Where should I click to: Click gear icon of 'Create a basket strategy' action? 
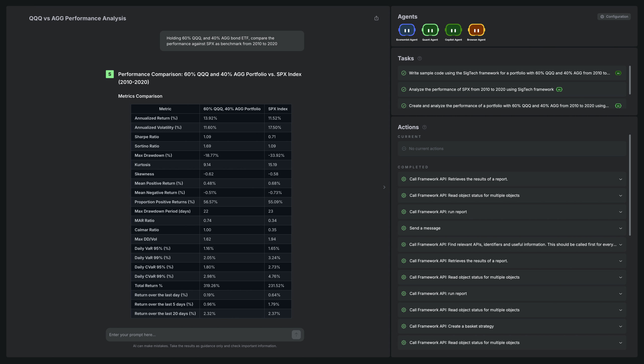tap(404, 326)
